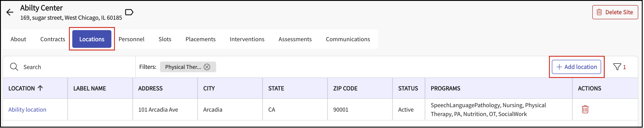The height and width of the screenshot is (128, 644).
Task: Select the Locations tab
Action: (x=92, y=39)
